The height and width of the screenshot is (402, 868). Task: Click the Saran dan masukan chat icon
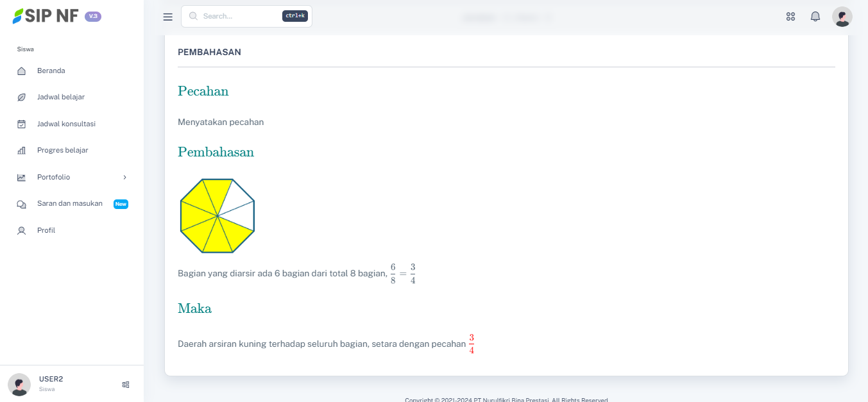click(21, 204)
